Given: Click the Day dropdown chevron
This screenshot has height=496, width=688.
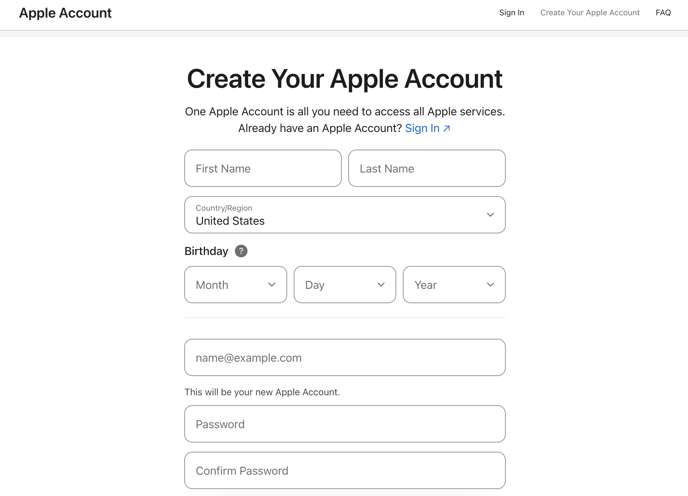Looking at the screenshot, I should tap(381, 284).
